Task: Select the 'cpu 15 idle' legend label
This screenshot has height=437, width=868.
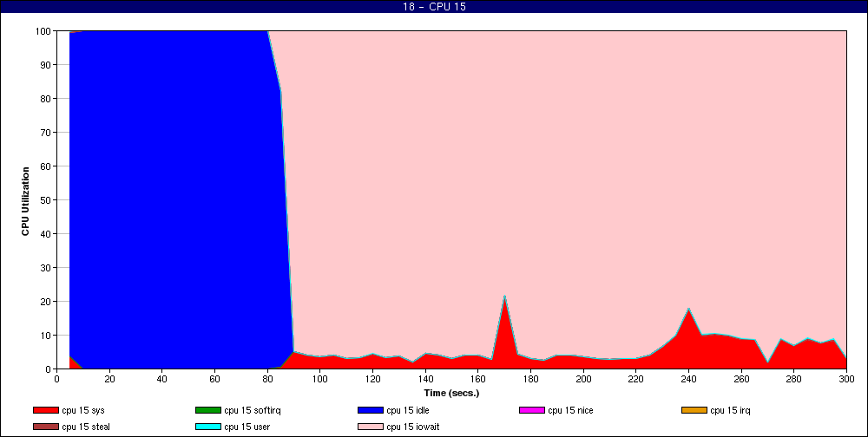Action: click(407, 410)
